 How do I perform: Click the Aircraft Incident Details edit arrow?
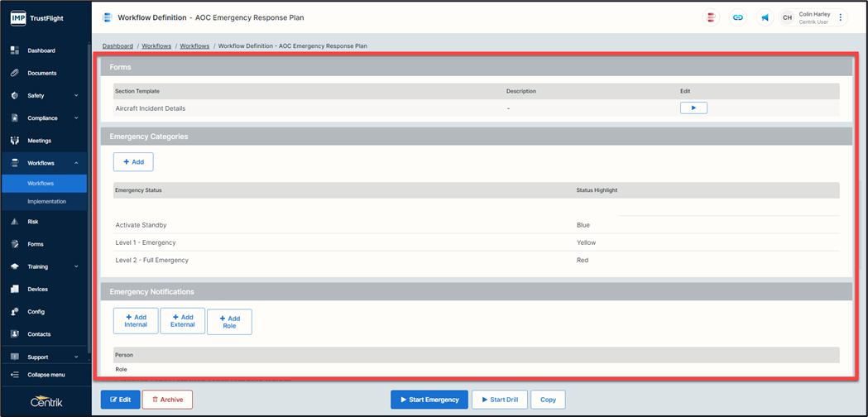point(693,108)
